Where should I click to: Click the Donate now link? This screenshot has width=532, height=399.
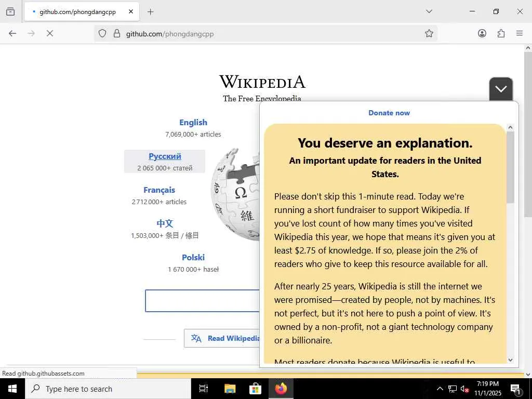click(389, 113)
